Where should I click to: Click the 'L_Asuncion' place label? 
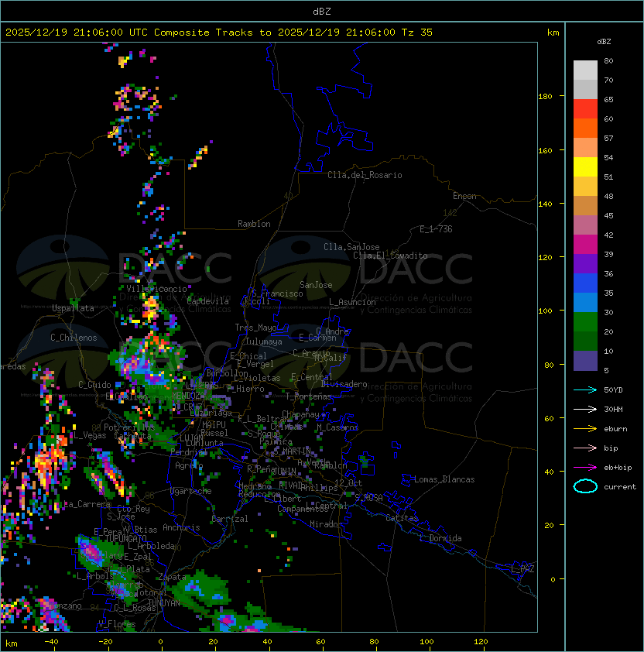[352, 302]
